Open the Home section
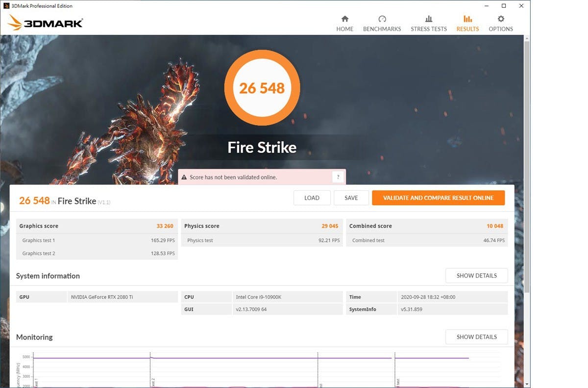The image size is (588, 388). point(344,23)
